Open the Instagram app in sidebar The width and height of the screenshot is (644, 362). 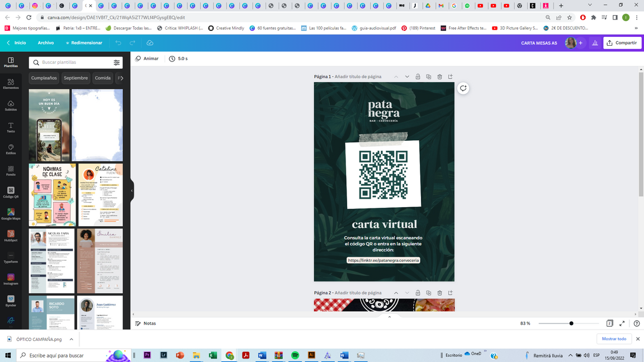pos(11,279)
